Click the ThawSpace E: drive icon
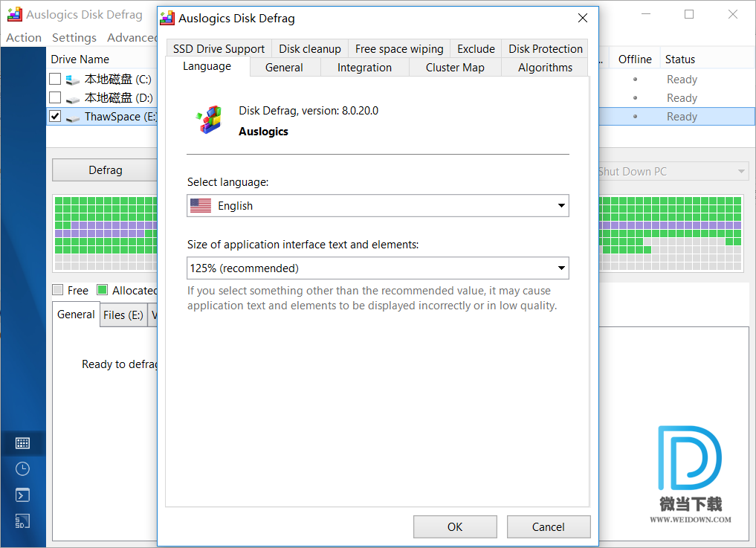The width and height of the screenshot is (756, 548). (x=73, y=117)
